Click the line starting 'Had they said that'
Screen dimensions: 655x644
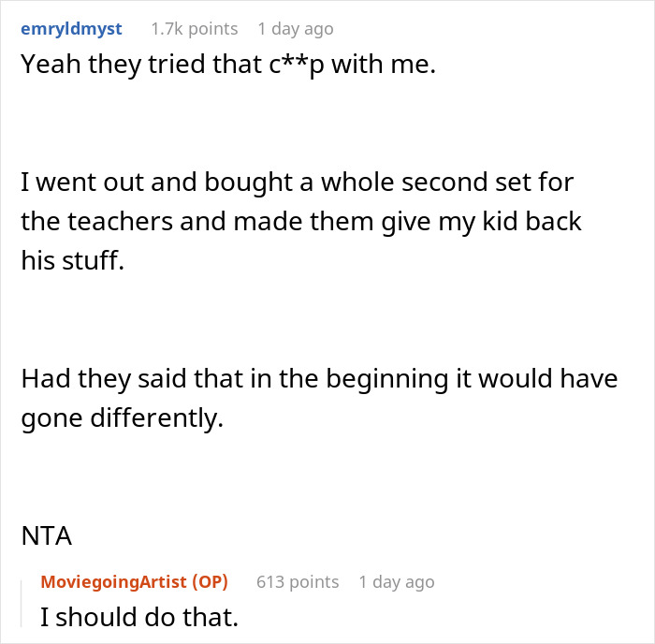[319, 378]
